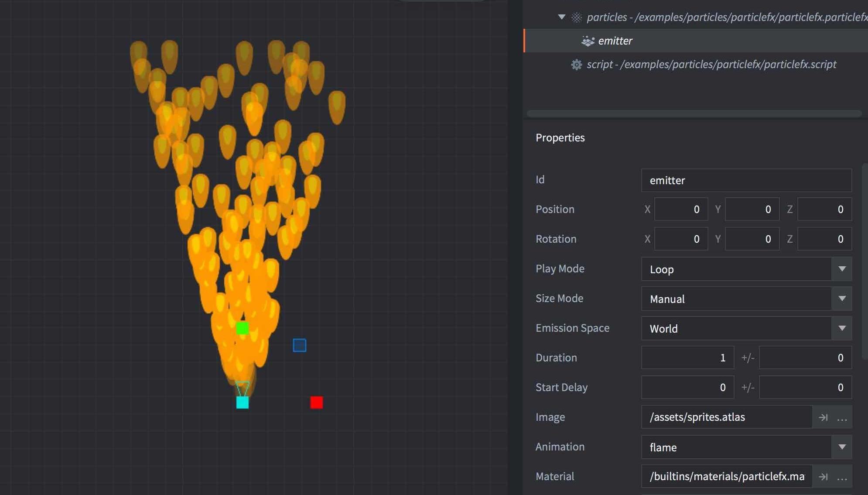This screenshot has width=868, height=495.
Task: Edit the Duration spread field
Action: 805,358
